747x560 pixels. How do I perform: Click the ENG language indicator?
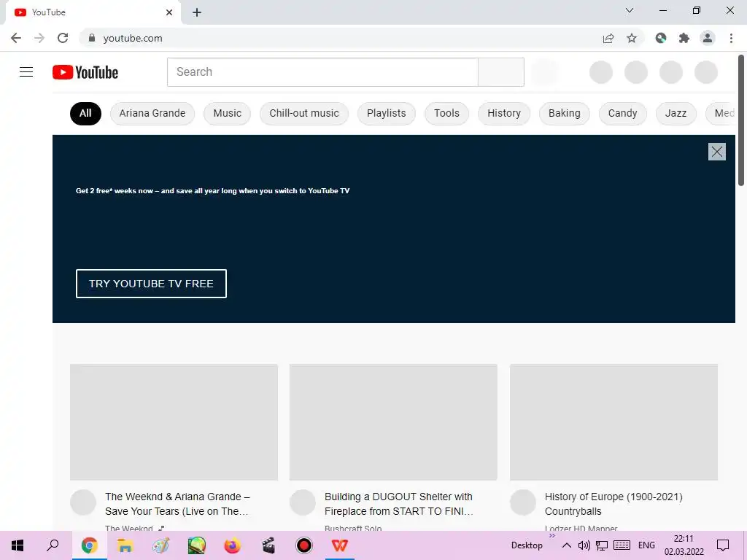[646, 545]
